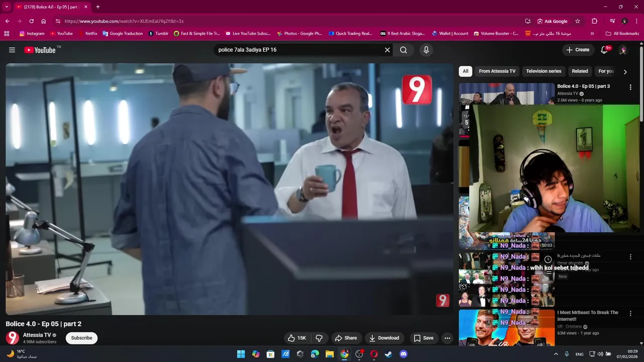This screenshot has width=644, height=362.
Task: Reload the page in Chrome
Action: click(31, 21)
